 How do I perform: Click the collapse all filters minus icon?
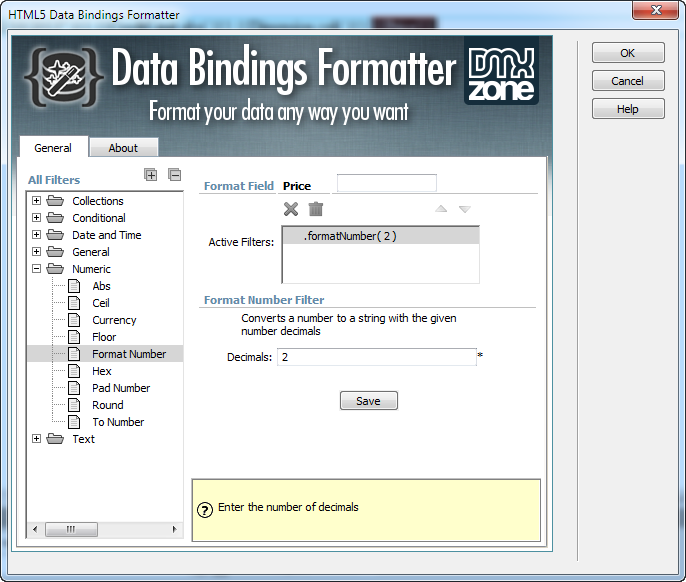coord(175,175)
